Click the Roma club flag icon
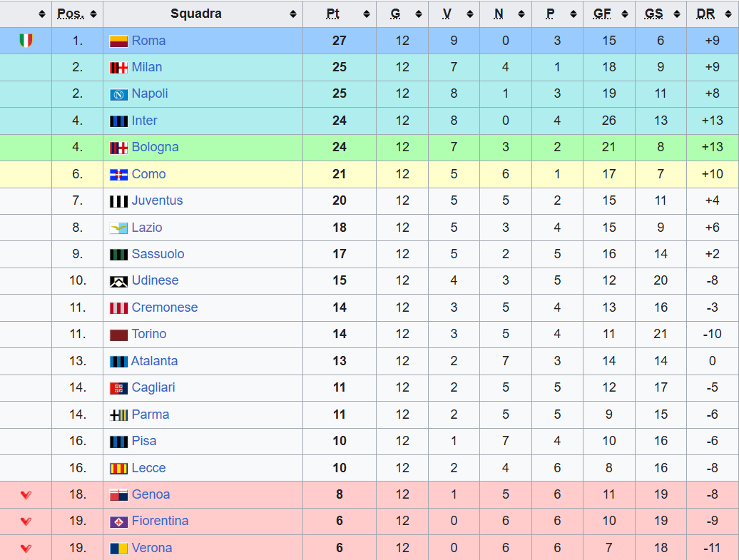The image size is (739, 560). coord(118,41)
